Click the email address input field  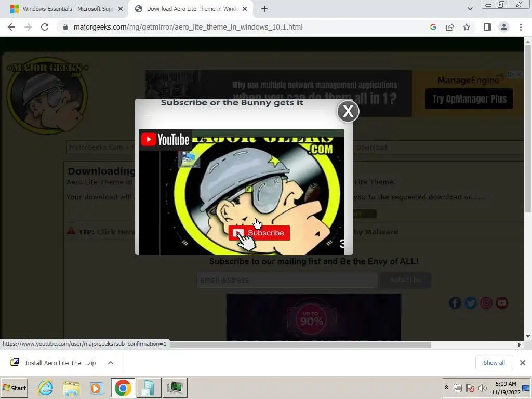287,280
